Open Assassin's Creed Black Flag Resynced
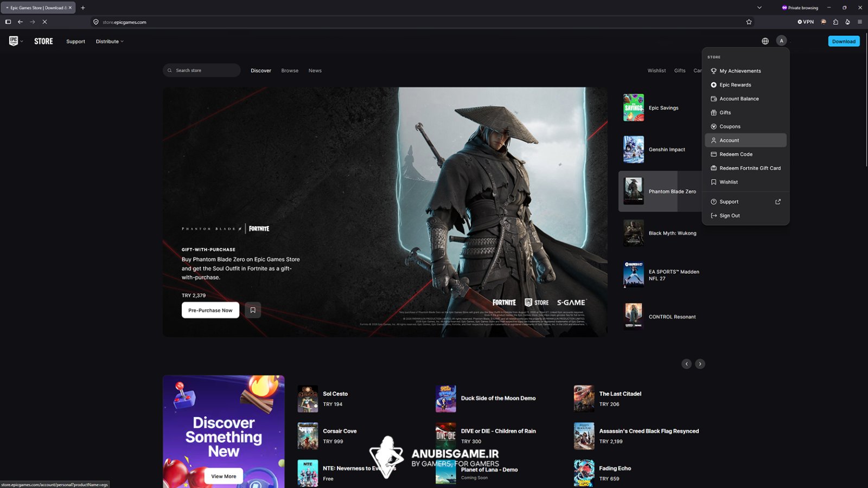The image size is (868, 488). [x=636, y=436]
